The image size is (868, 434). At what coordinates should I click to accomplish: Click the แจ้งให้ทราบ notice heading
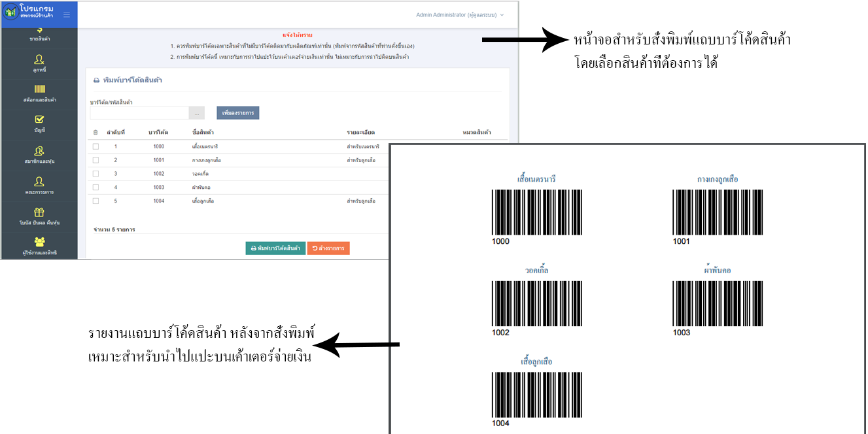[296, 35]
